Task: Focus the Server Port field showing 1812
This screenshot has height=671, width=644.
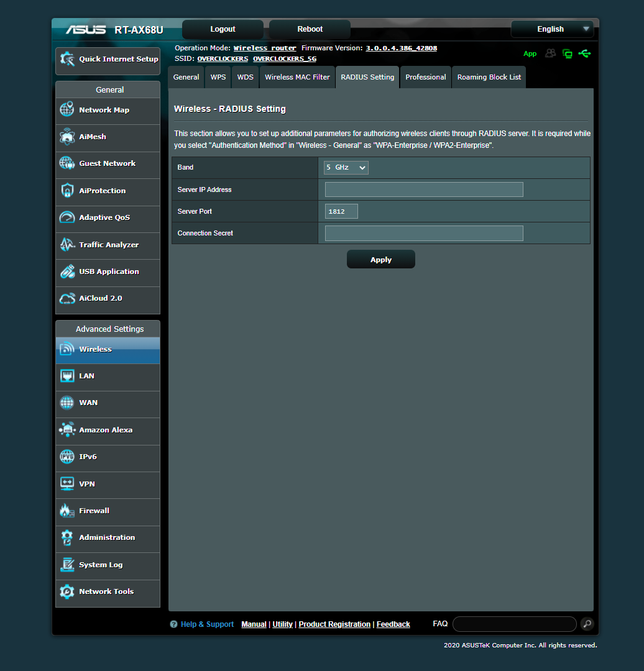Action: 341,211
